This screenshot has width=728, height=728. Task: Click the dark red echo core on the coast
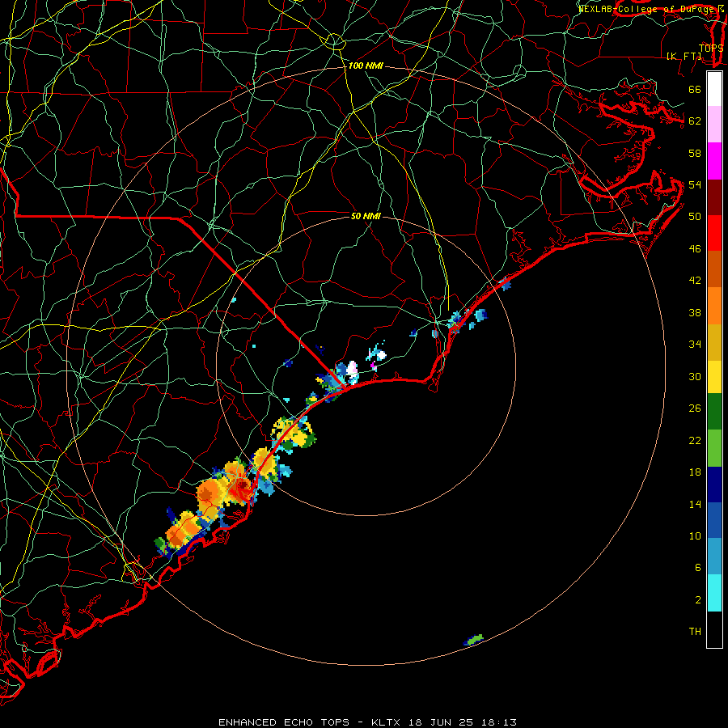243,485
